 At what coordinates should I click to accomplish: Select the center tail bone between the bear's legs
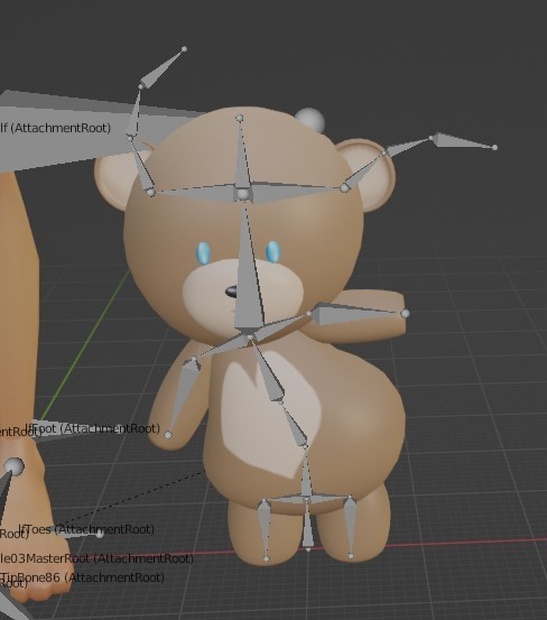click(x=308, y=526)
